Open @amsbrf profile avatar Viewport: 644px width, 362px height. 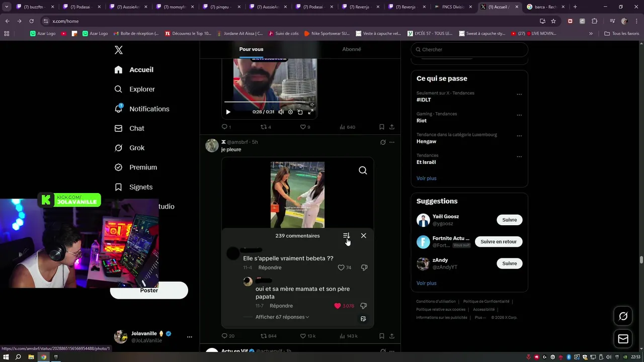pos(212,146)
